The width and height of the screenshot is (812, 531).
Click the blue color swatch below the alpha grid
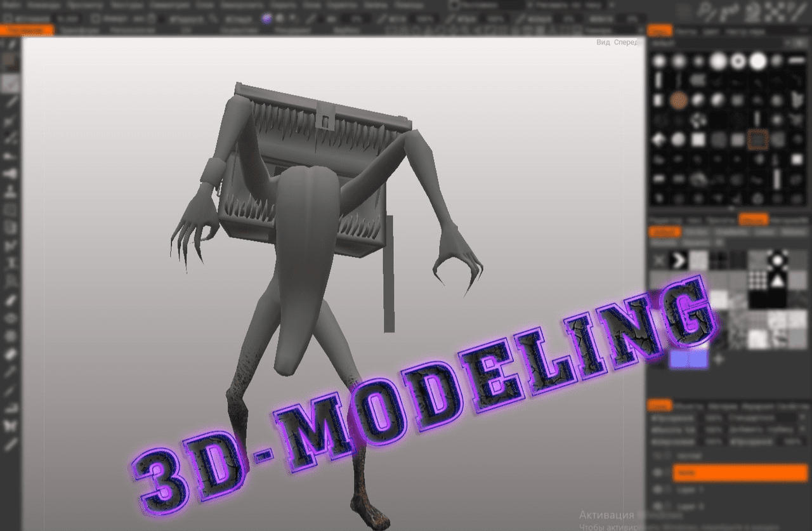click(x=688, y=358)
